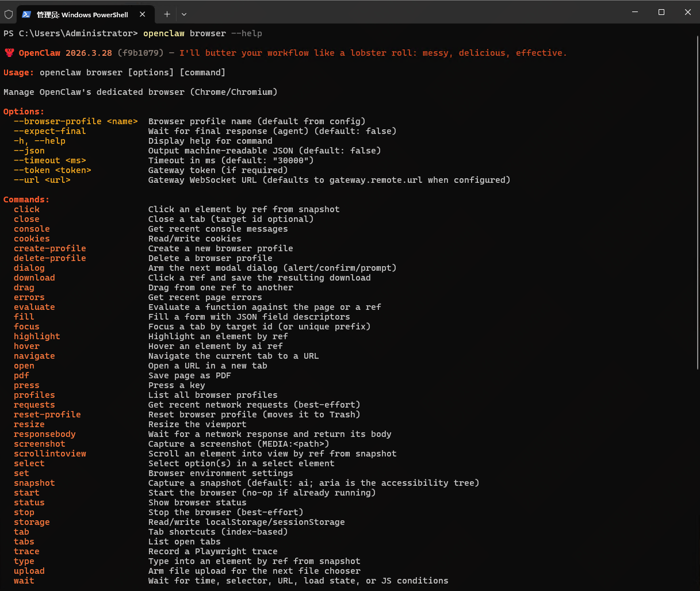The image size is (700, 591).
Task: Click 'Save page as PDF' description
Action: (x=190, y=375)
